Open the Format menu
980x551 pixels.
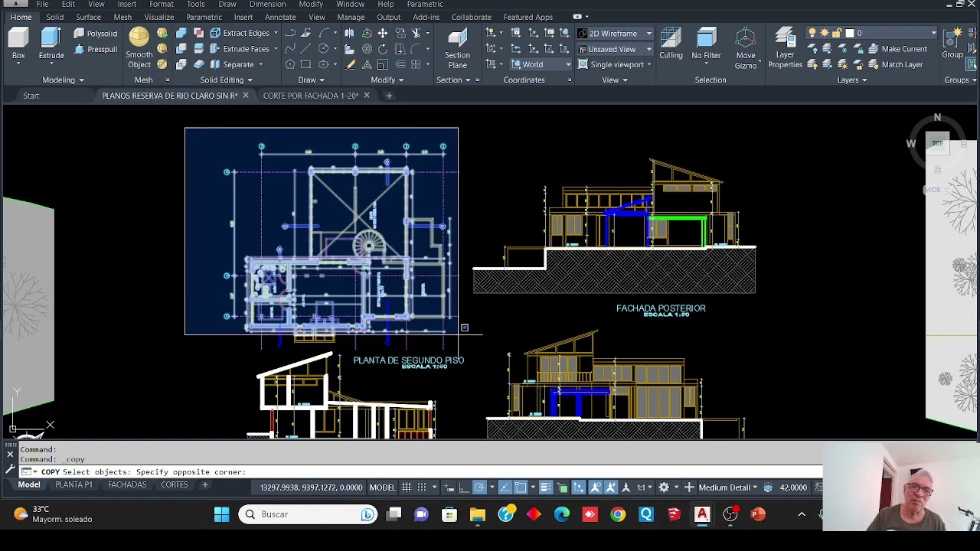(161, 5)
